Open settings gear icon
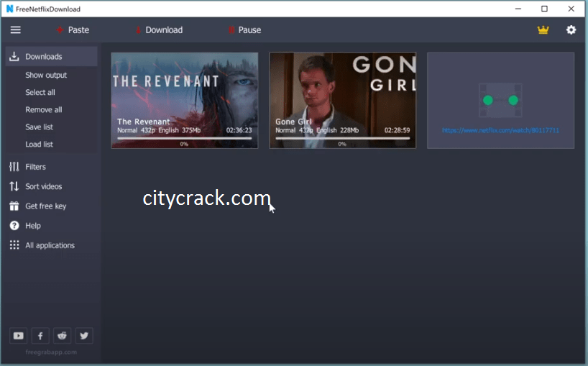588x366 pixels. pos(571,29)
